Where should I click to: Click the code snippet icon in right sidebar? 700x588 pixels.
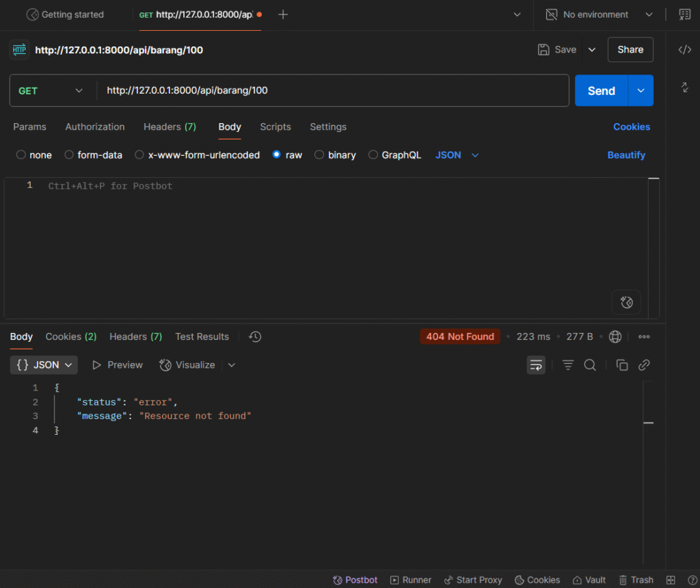(x=684, y=49)
